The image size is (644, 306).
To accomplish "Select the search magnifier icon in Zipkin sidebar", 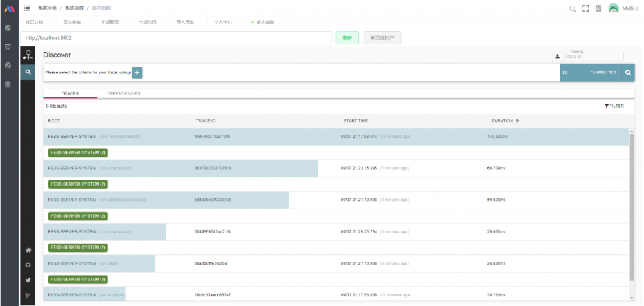I will click(28, 72).
